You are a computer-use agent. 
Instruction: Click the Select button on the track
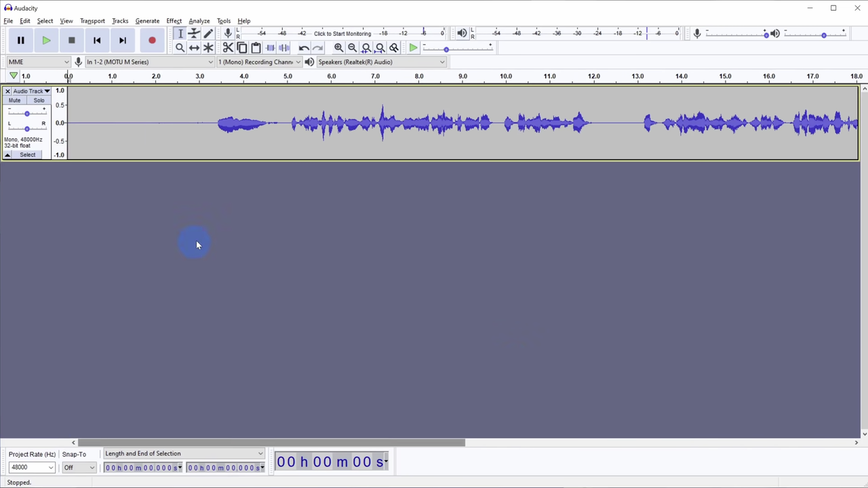coord(27,155)
